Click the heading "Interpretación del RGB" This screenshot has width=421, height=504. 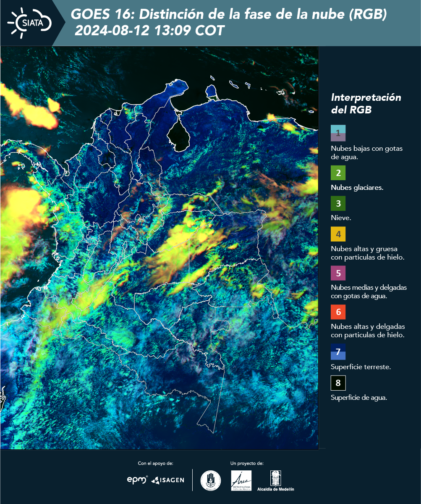[x=366, y=104]
